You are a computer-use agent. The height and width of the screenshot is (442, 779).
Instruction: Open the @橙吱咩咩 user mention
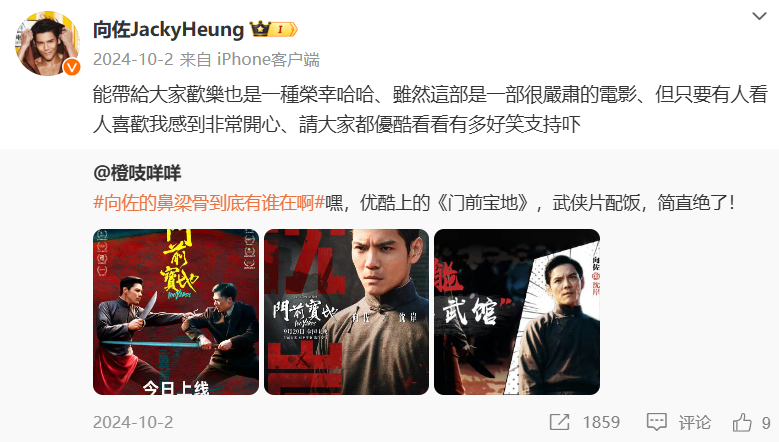[137, 173]
